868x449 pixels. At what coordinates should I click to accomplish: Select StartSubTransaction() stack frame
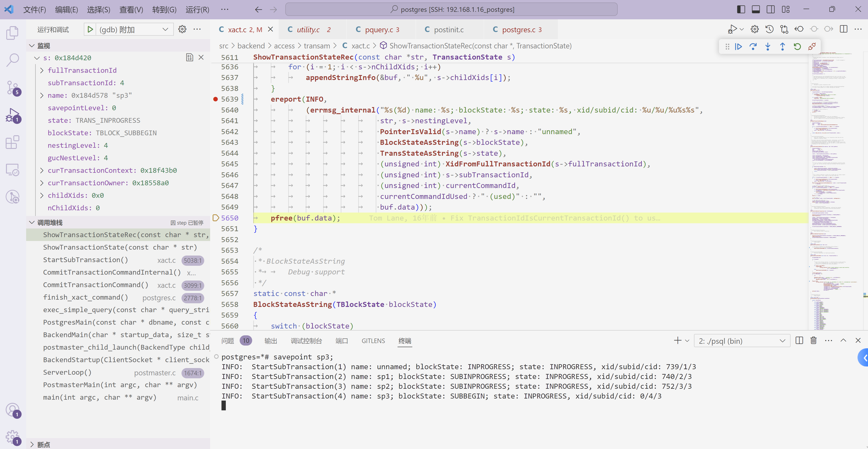118,260
